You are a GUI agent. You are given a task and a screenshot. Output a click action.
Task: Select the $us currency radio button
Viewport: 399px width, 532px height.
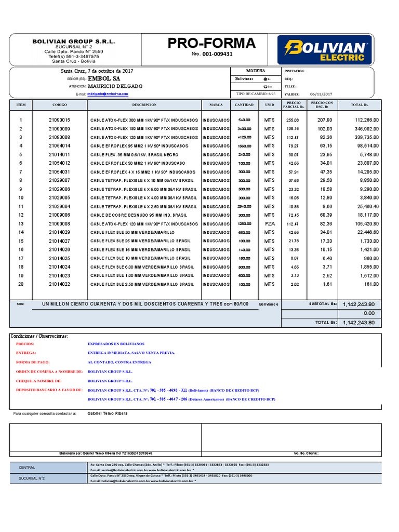point(265,87)
